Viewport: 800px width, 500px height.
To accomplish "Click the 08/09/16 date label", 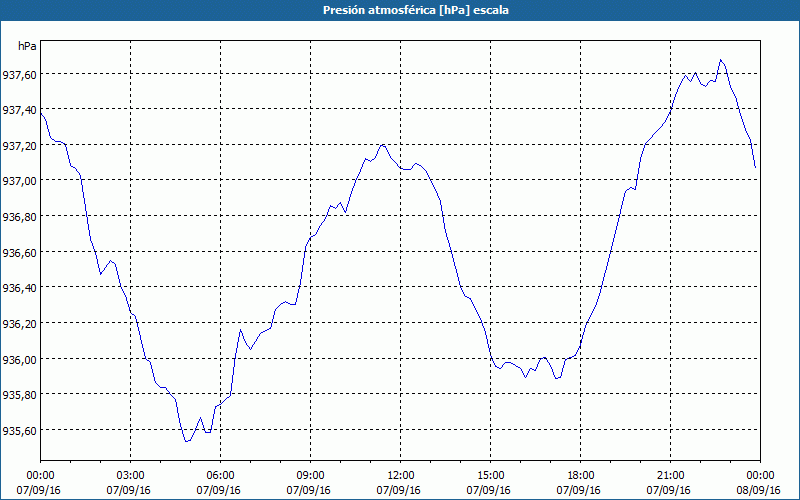I will tap(759, 490).
